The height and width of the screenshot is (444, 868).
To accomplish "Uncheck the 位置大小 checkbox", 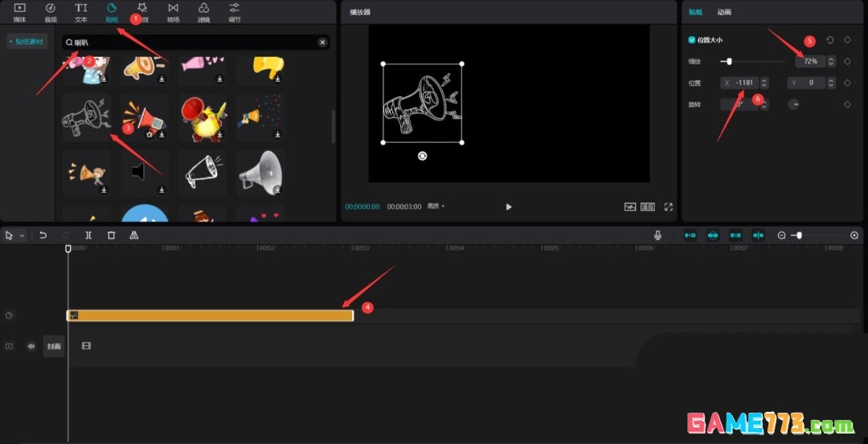I will tap(691, 39).
